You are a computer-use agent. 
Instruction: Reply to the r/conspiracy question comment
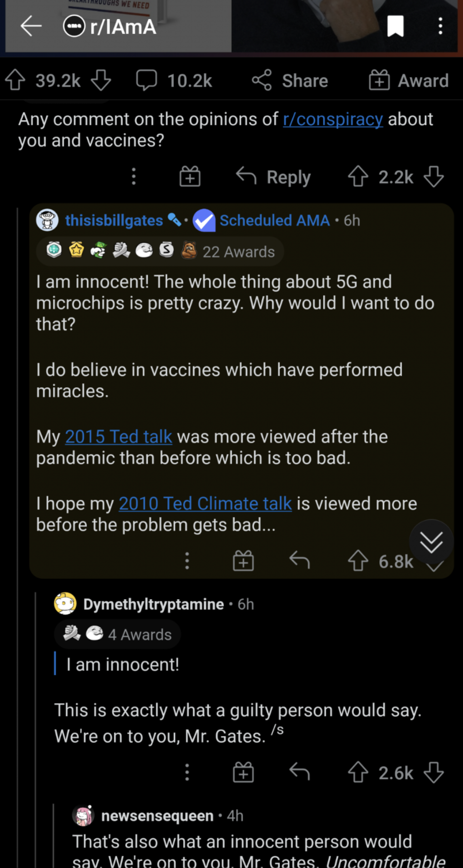(274, 177)
